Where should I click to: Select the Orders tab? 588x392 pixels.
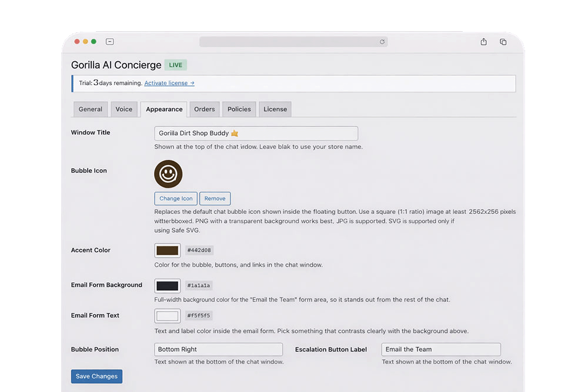click(205, 109)
